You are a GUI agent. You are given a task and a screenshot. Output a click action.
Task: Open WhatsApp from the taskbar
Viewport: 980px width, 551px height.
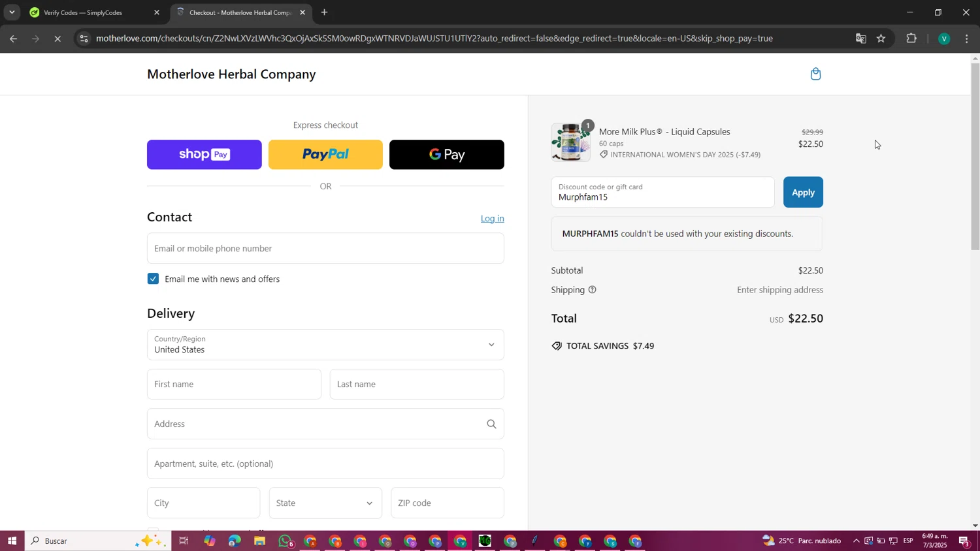286,541
